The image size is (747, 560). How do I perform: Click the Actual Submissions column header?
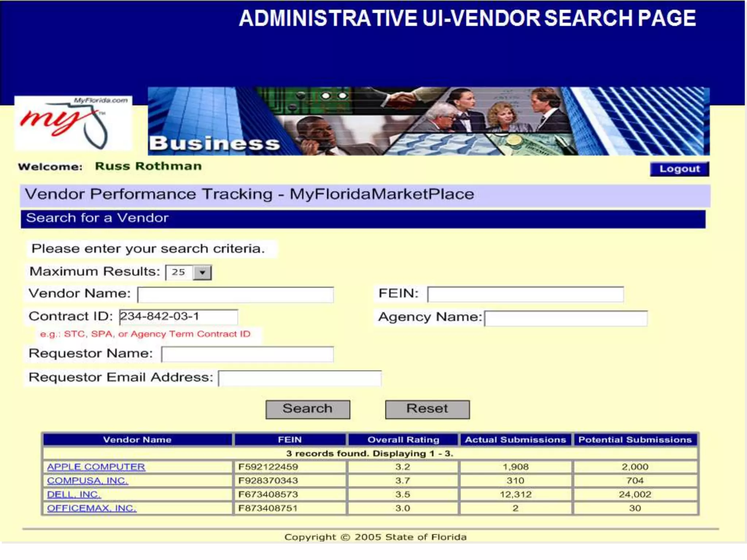(515, 440)
